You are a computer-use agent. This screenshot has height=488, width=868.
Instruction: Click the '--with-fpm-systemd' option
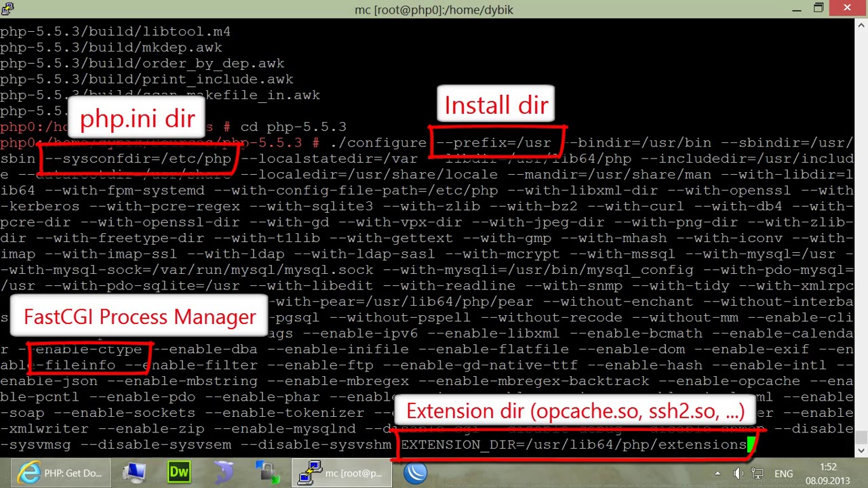click(x=125, y=190)
